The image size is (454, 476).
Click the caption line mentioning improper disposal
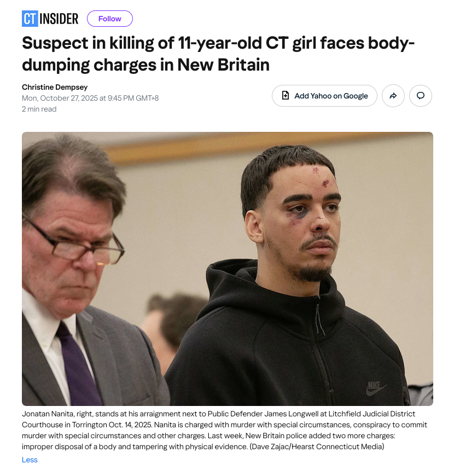(x=203, y=446)
